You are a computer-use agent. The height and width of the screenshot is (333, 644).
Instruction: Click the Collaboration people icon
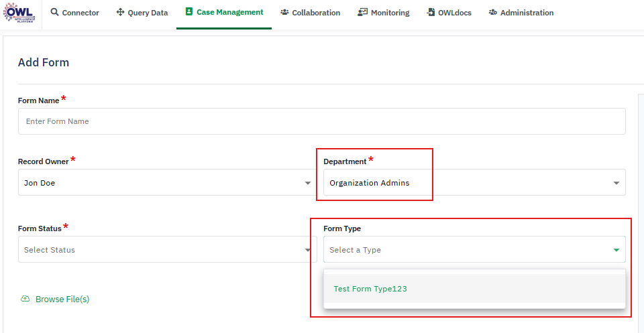(284, 13)
